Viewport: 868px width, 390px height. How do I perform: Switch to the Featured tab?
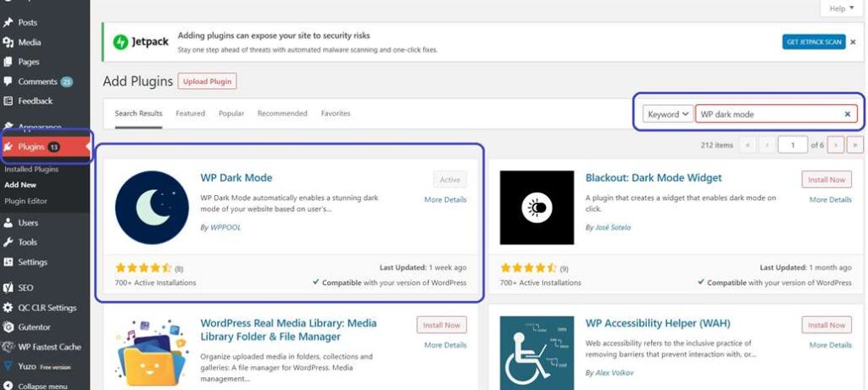click(x=191, y=114)
